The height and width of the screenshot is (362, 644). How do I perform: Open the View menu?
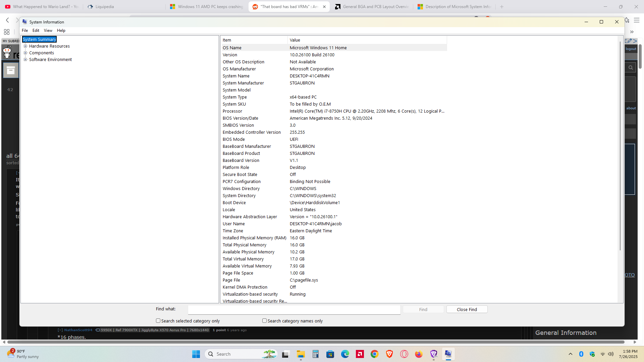[x=48, y=31]
